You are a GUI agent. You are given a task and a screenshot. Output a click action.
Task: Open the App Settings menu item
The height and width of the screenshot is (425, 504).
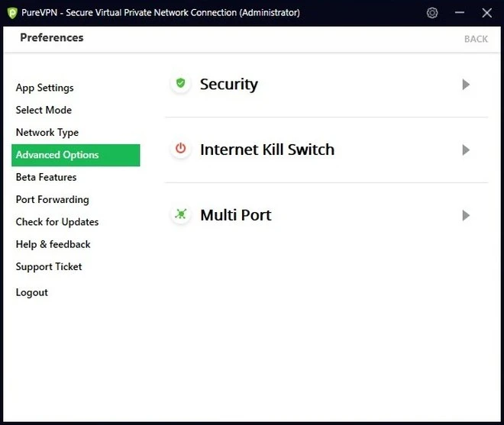[x=45, y=88]
